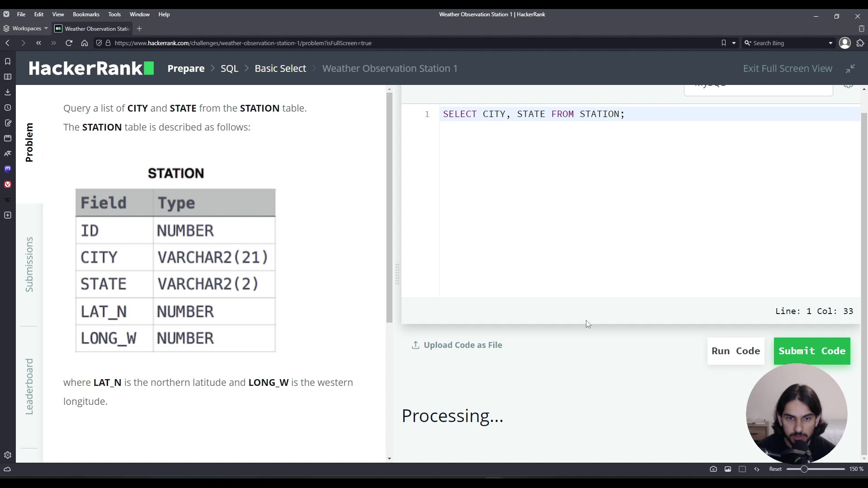Toggle page tiling in the status bar
Viewport: 868px width, 488px height.
(x=743, y=469)
